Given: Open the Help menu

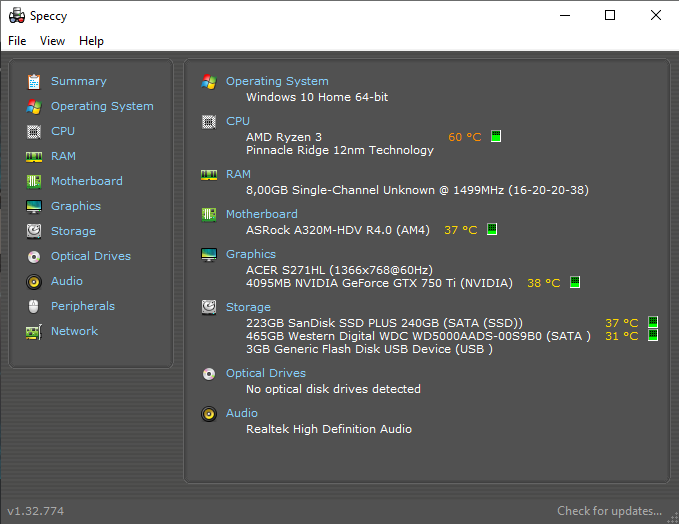Looking at the screenshot, I should 91,41.
